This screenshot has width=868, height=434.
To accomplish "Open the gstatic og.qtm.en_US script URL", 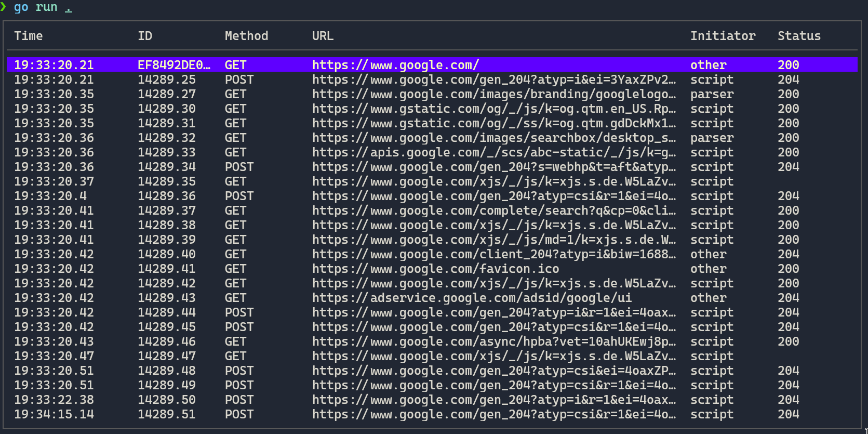I will [x=493, y=109].
